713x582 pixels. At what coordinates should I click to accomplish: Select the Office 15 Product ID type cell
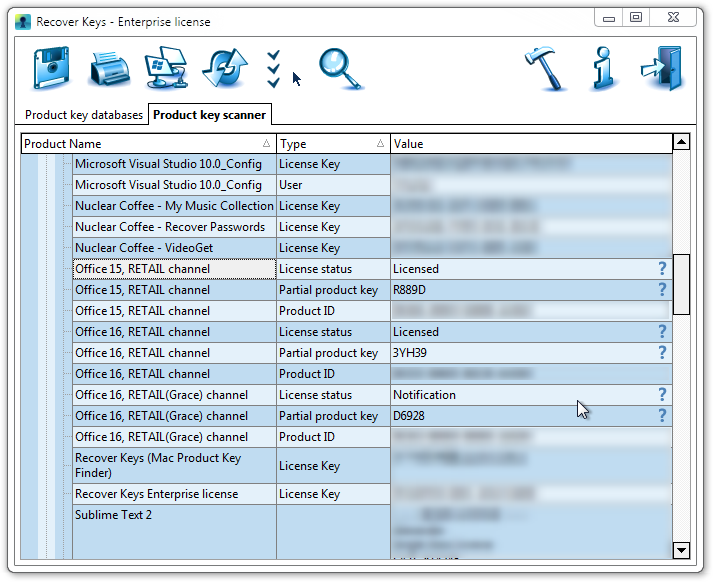333,311
